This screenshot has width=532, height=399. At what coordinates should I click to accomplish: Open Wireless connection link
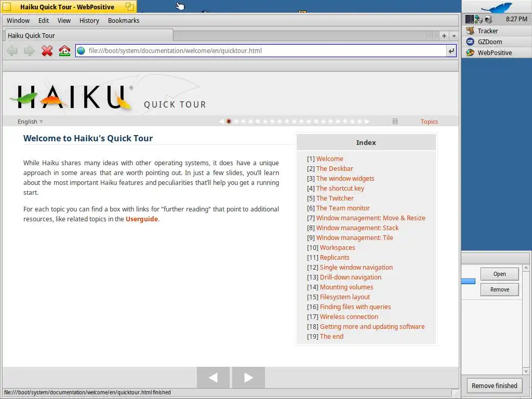[x=349, y=316]
